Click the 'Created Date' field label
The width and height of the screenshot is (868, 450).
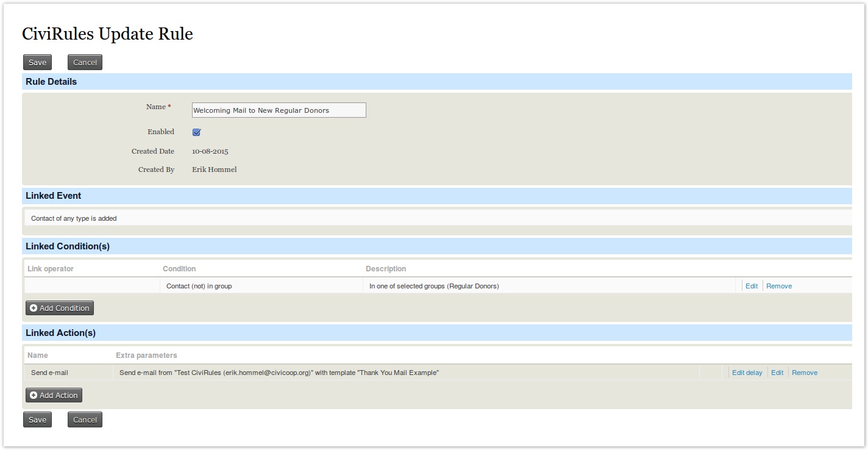(x=153, y=151)
